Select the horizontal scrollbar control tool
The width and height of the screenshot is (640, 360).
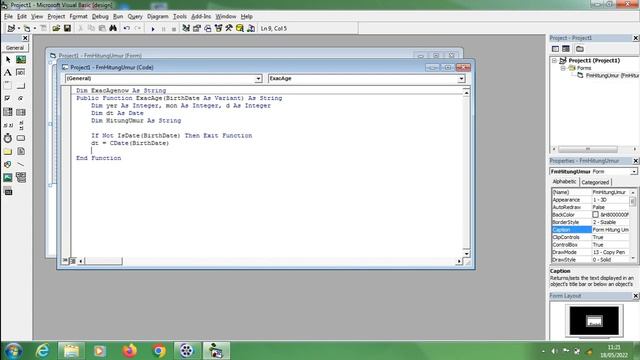point(8,125)
